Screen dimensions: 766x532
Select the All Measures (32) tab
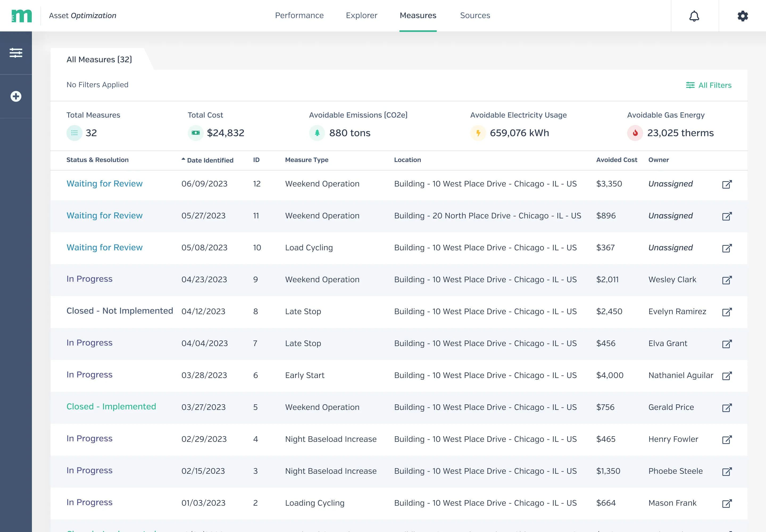(x=99, y=59)
